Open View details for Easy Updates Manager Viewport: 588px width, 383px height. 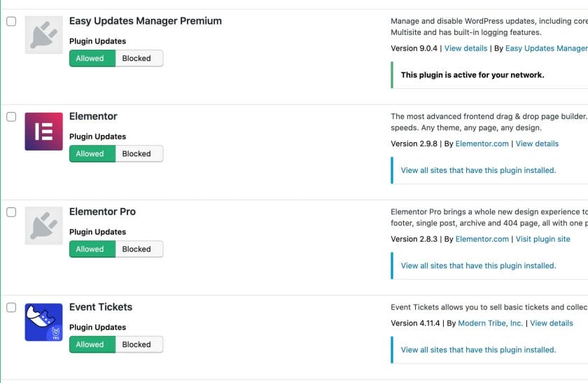click(x=465, y=48)
